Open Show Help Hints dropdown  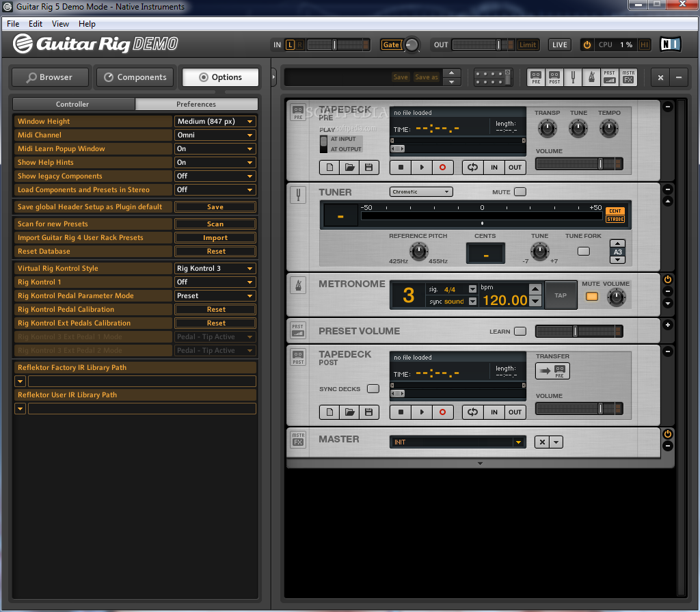click(215, 163)
